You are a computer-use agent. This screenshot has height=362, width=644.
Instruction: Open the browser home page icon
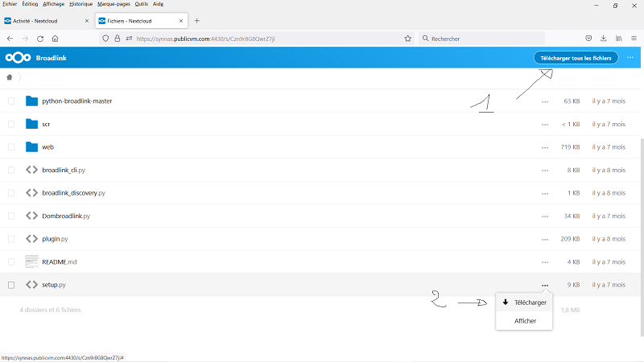coord(55,39)
